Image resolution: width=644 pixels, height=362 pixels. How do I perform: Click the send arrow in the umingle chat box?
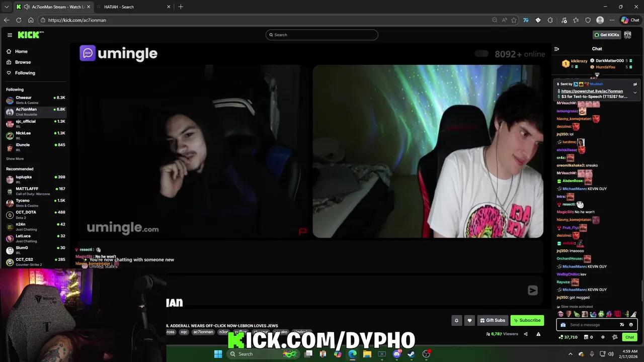pos(533,290)
